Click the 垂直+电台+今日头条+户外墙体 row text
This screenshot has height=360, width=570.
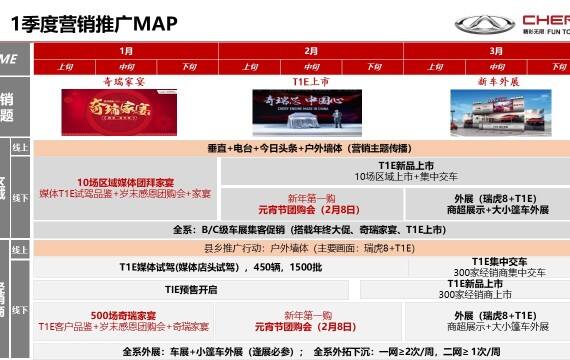point(309,148)
